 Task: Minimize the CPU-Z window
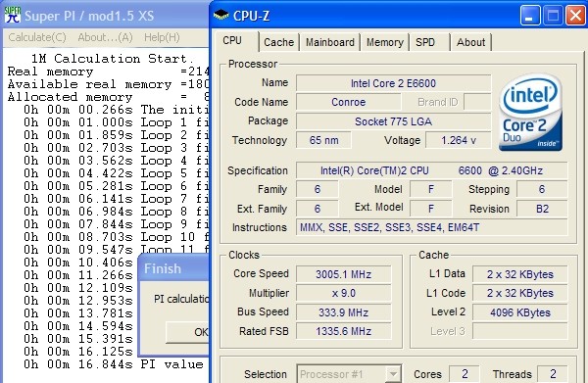530,16
